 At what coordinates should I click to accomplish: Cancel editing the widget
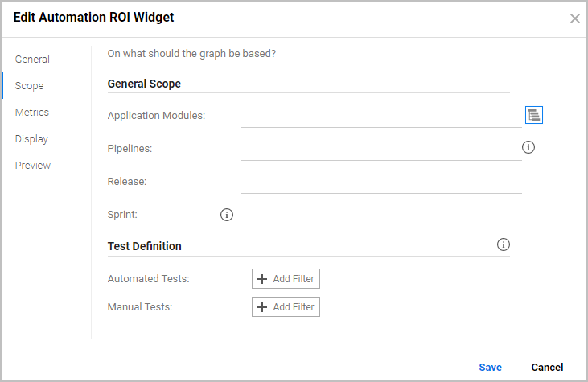pyautogui.click(x=547, y=367)
